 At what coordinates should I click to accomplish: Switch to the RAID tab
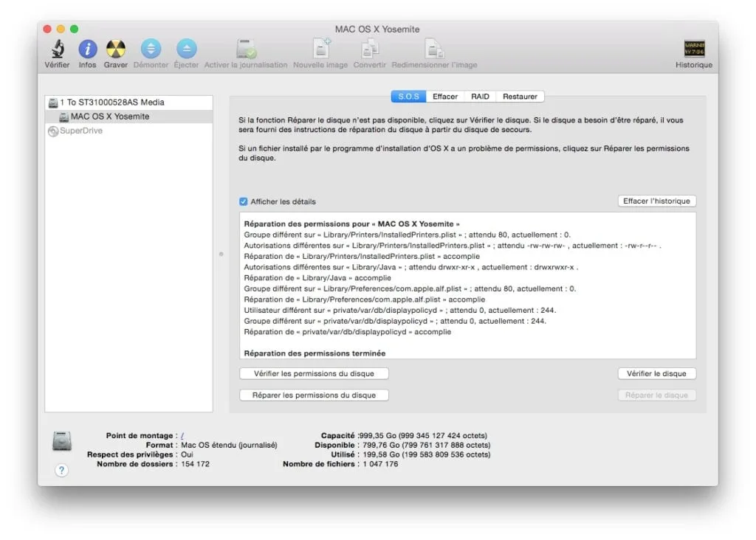tap(480, 97)
